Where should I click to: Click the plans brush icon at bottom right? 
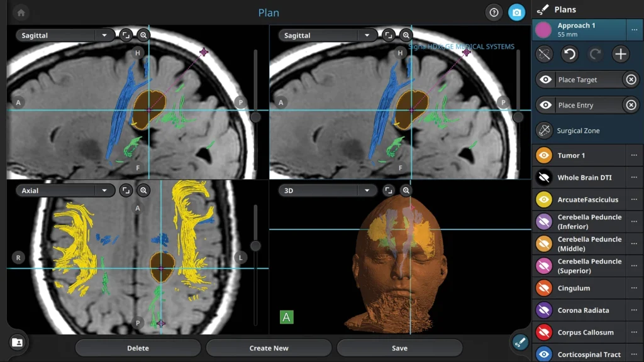tap(520, 343)
